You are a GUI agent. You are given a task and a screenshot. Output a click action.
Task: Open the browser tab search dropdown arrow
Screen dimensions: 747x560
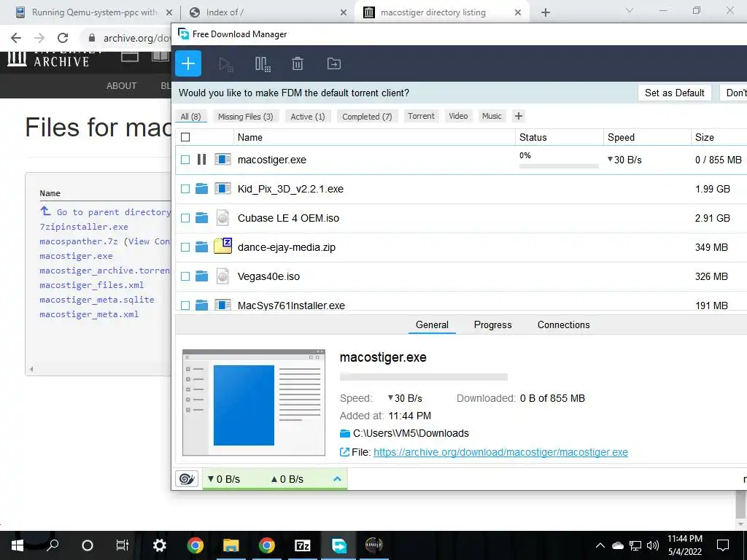[x=630, y=10]
